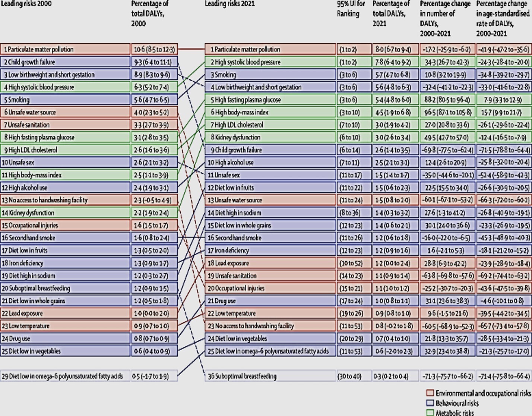532x416 pixels.
Task: Click "8 High fasting plasma glucose" row
Action: (x=65, y=137)
